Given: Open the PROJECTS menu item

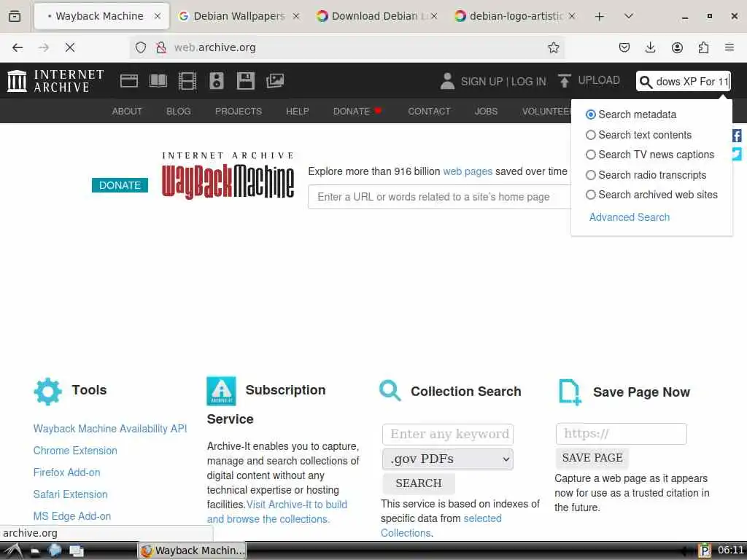Looking at the screenshot, I should coord(239,112).
